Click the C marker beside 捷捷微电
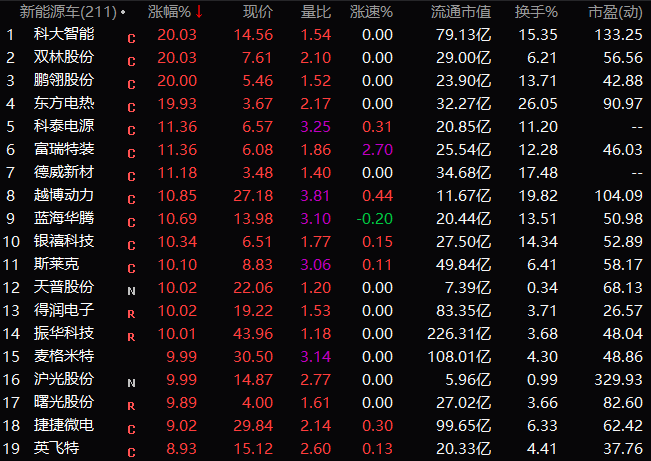Viewport: 651px width, 461px height. [x=132, y=429]
